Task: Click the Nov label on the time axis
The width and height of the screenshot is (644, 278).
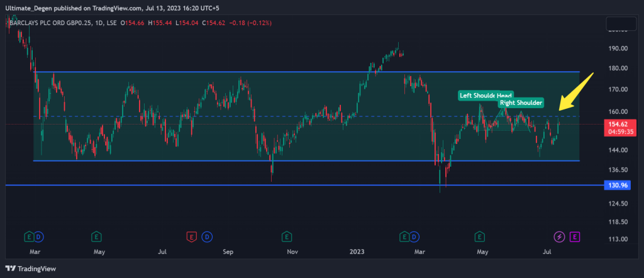Action: [292, 251]
